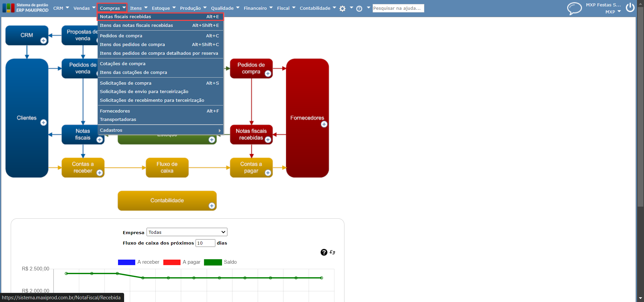This screenshot has width=644, height=302.
Task: Click plus icon on Contabilidade block
Action: point(212,206)
